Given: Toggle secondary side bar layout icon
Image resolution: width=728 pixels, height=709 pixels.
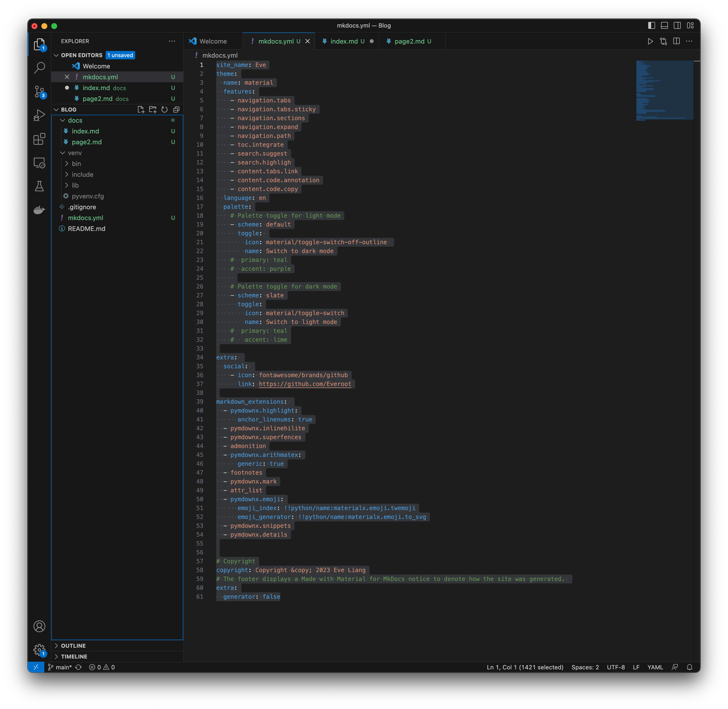Looking at the screenshot, I should point(677,25).
